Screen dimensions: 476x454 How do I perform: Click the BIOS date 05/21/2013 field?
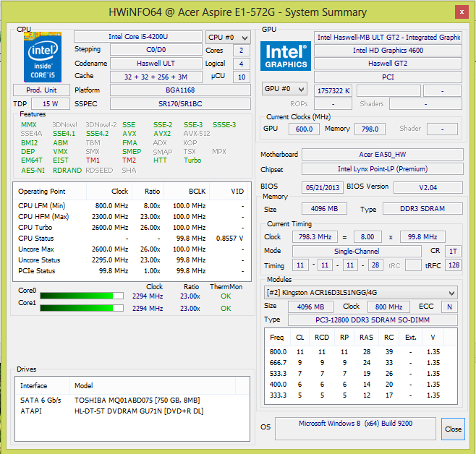pos(323,187)
